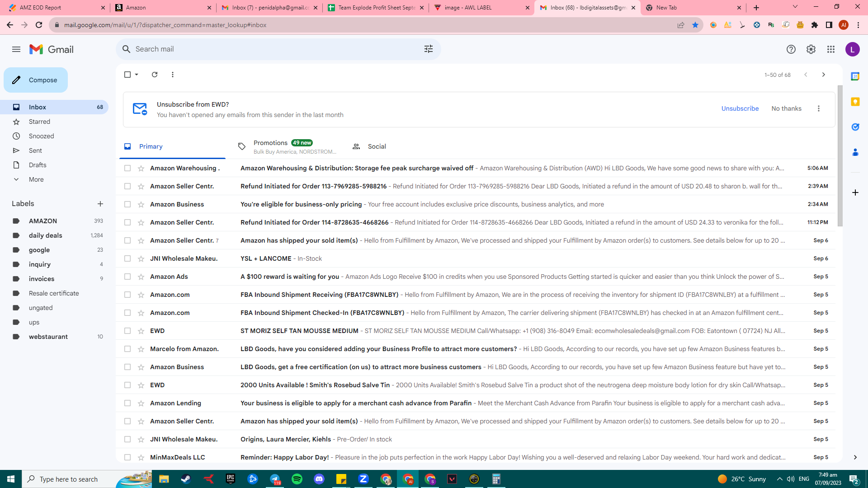Open the Google apps grid

[830, 49]
